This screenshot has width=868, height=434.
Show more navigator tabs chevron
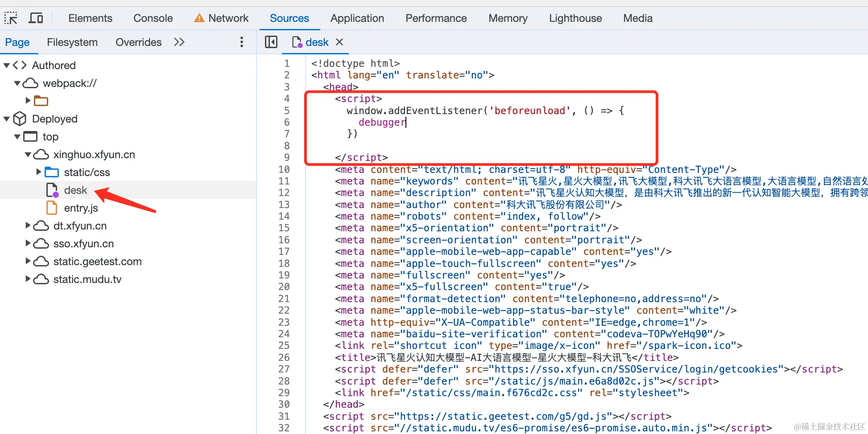[x=179, y=42]
